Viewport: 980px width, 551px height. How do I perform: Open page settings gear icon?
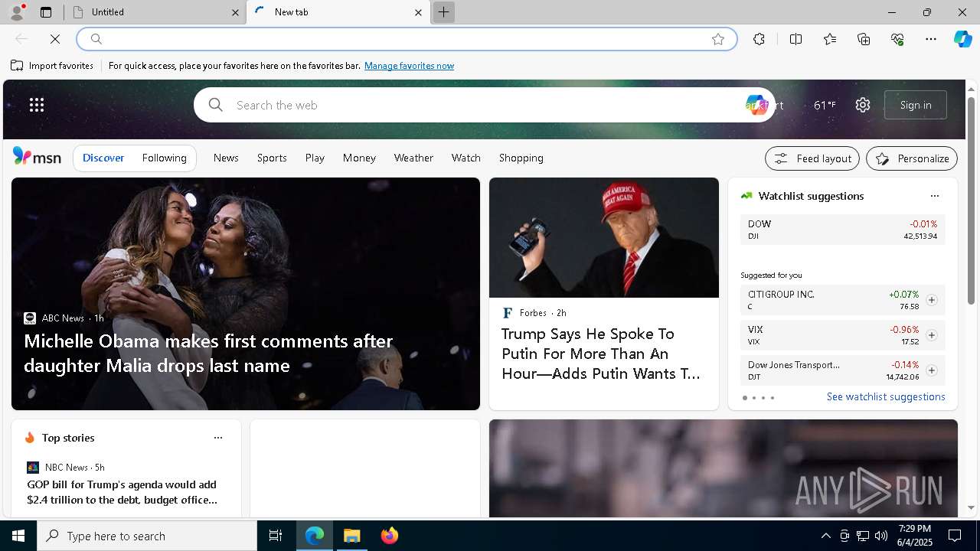point(863,105)
